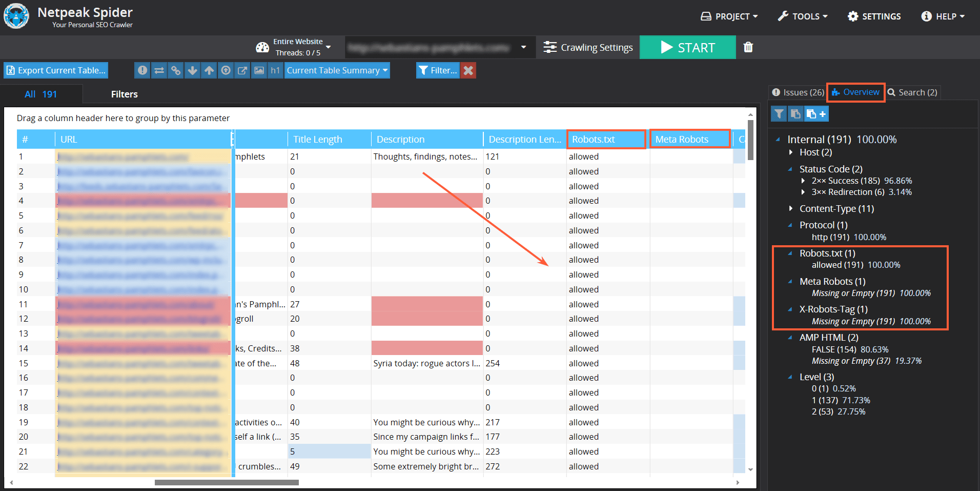Open the Filter... button
Screen dimensions: 980x491
tap(438, 70)
